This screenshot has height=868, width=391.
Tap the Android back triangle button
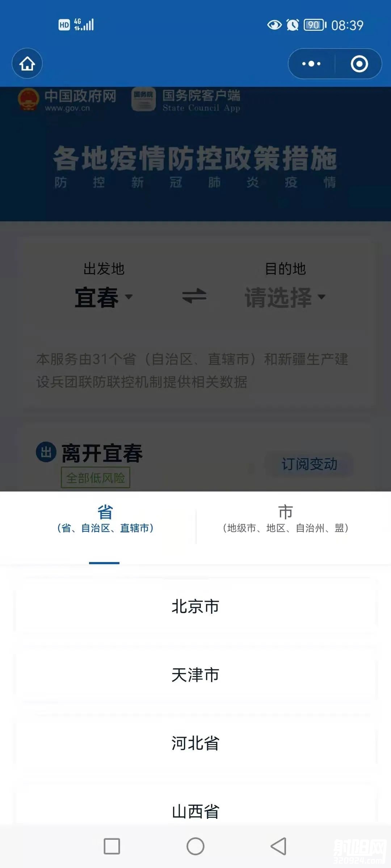tap(278, 846)
